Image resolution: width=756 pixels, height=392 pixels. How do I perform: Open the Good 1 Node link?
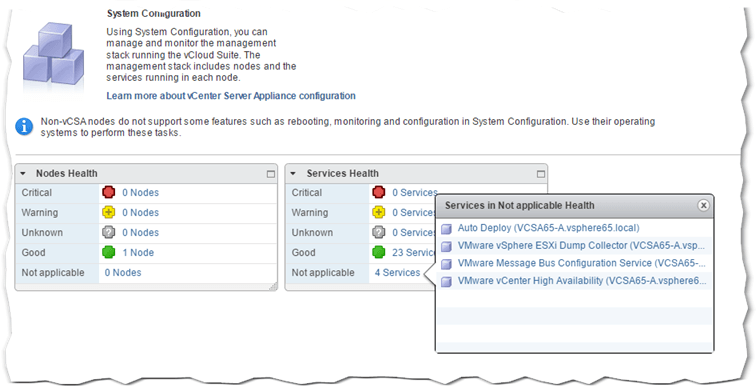tap(138, 252)
